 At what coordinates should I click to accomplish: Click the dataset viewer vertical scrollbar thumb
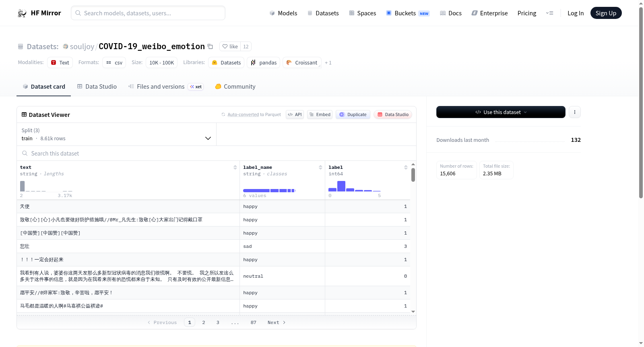pyautogui.click(x=413, y=175)
